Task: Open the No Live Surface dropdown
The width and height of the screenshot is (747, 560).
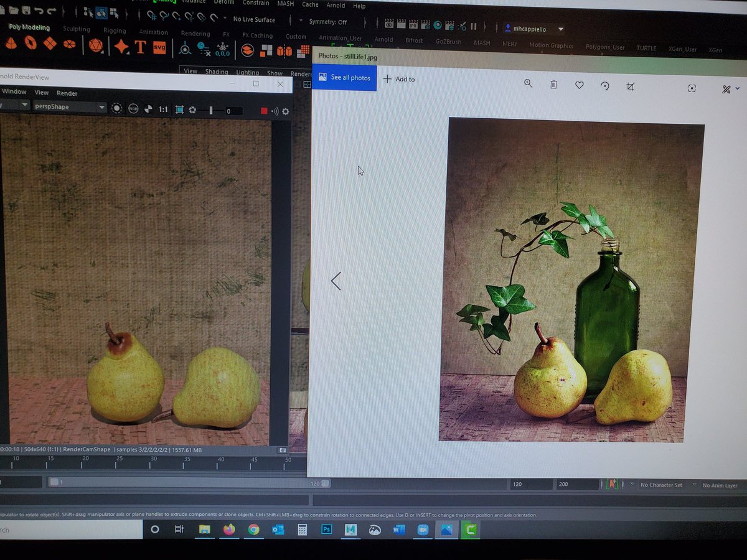Action: 254,19
